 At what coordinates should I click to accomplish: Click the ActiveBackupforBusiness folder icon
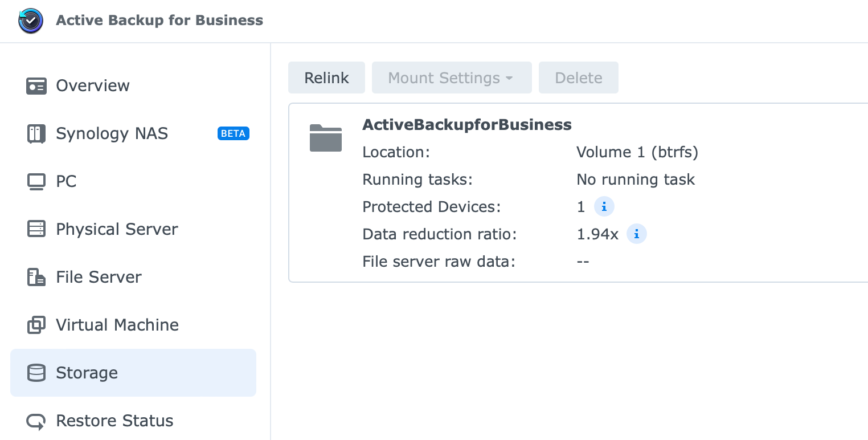coord(326,138)
